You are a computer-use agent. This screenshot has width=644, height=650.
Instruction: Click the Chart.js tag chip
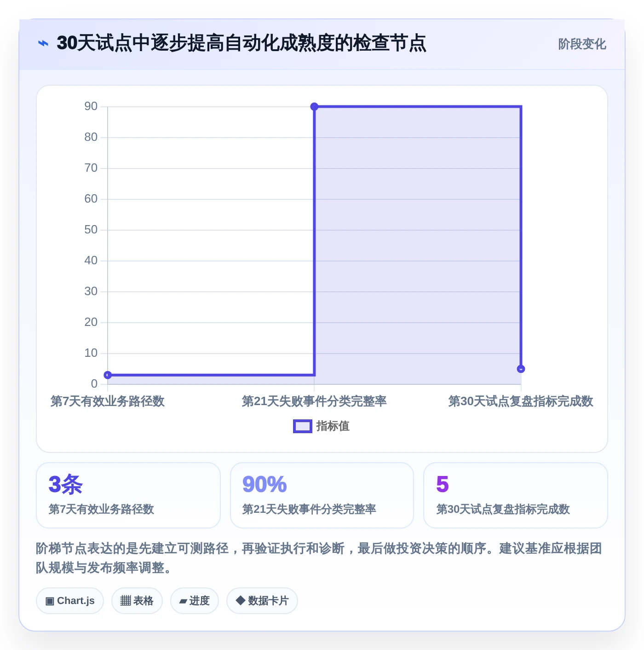[70, 601]
